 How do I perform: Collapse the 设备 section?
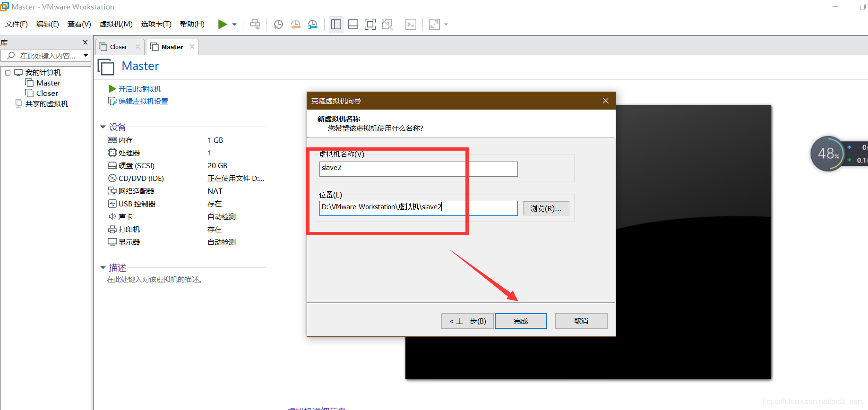(x=103, y=127)
